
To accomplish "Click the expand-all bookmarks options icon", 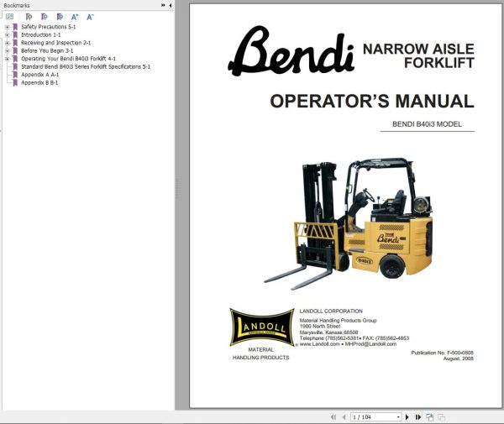I will pos(9,17).
